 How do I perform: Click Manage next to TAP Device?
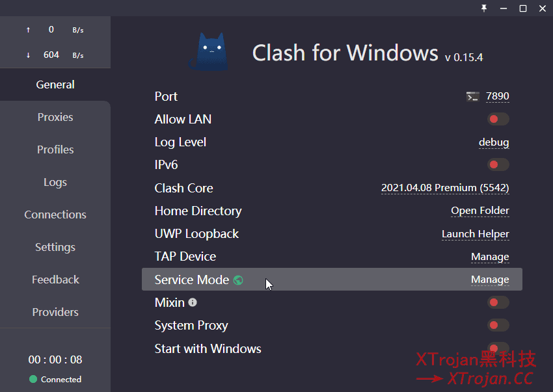coord(490,257)
